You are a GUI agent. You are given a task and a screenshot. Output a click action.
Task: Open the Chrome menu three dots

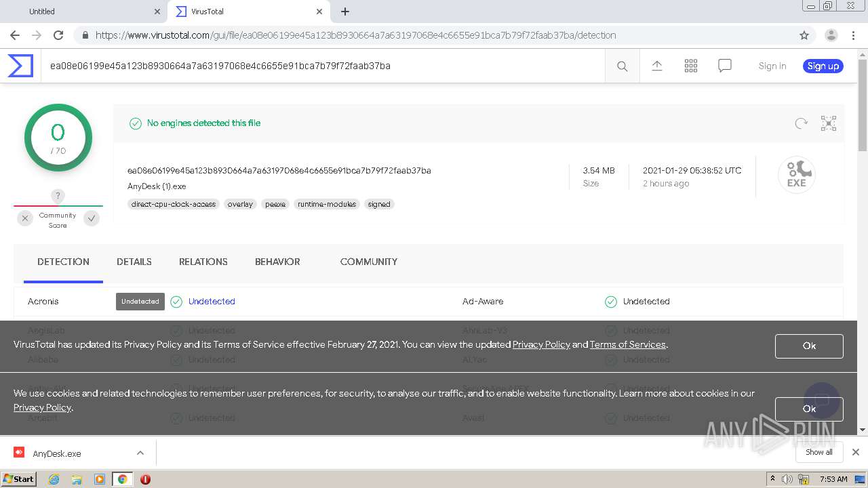[x=853, y=35]
